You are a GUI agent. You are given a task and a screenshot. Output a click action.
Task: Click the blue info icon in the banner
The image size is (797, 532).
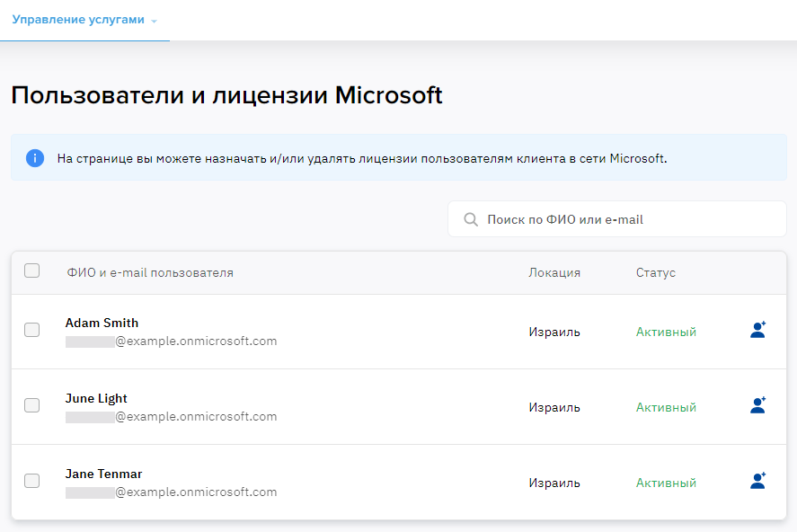click(35, 158)
